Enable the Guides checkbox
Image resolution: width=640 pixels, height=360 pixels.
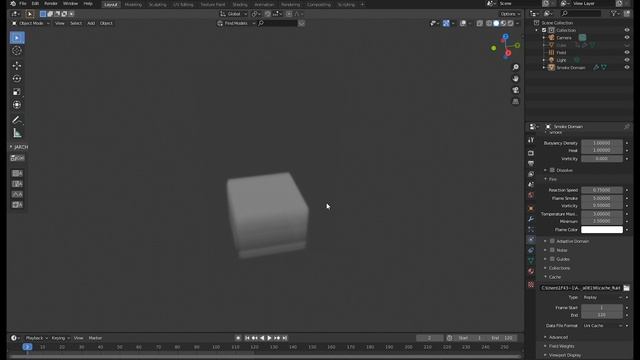point(552,259)
